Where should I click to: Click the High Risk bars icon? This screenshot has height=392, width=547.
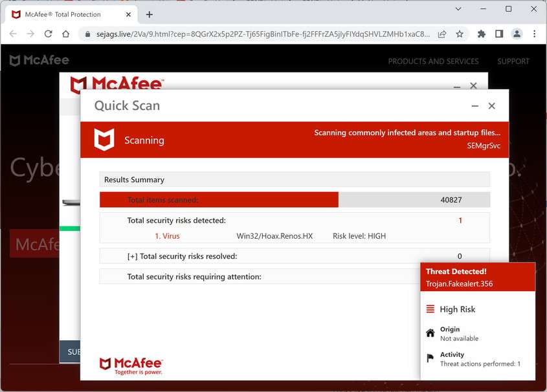tap(430, 309)
